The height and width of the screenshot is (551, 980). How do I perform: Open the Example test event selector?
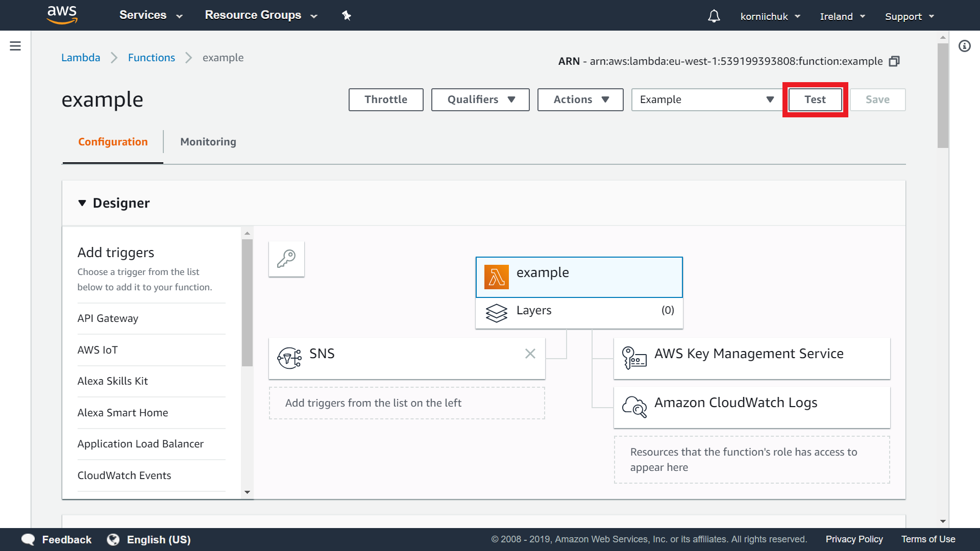click(x=706, y=99)
